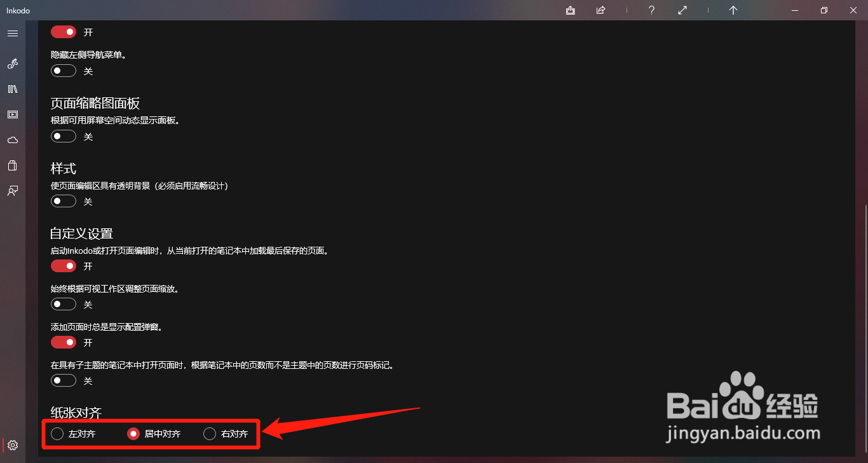Enable the page thumbnail panel option
Screen dimensions: 868x463
click(63, 135)
